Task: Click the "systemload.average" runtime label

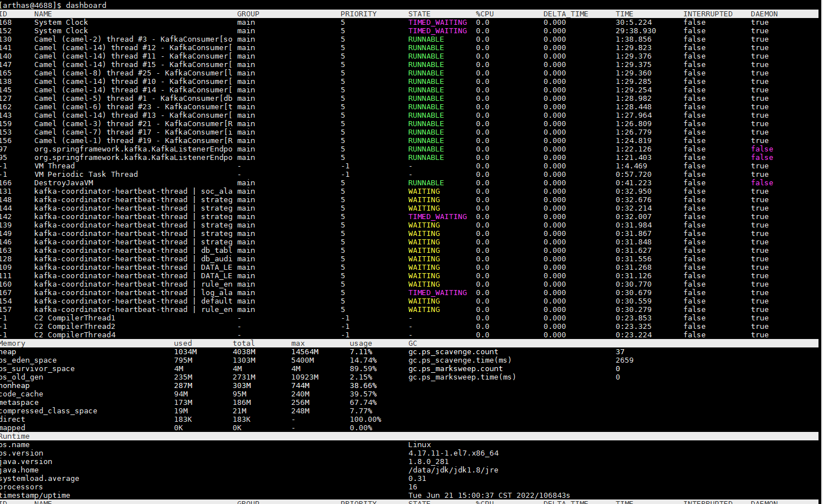Action: (39, 479)
